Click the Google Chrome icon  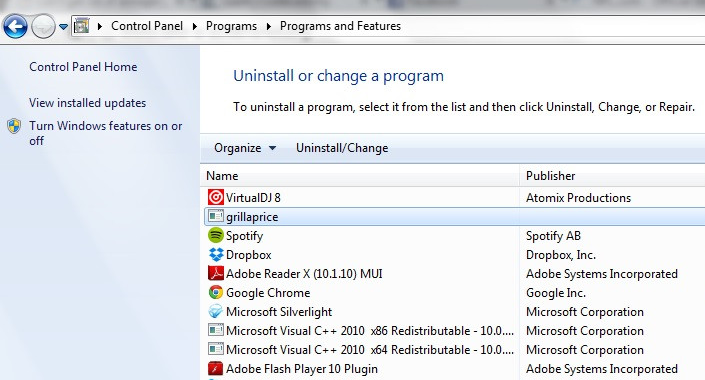(216, 292)
